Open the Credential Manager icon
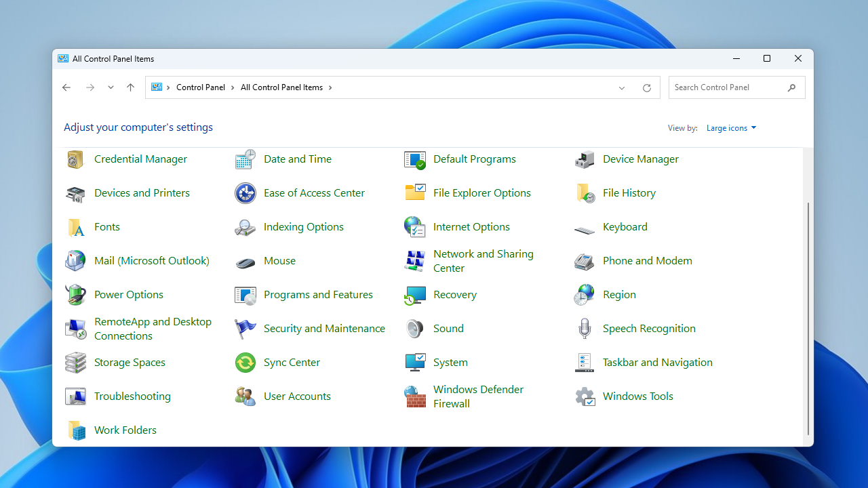This screenshot has width=868, height=488. 75,159
